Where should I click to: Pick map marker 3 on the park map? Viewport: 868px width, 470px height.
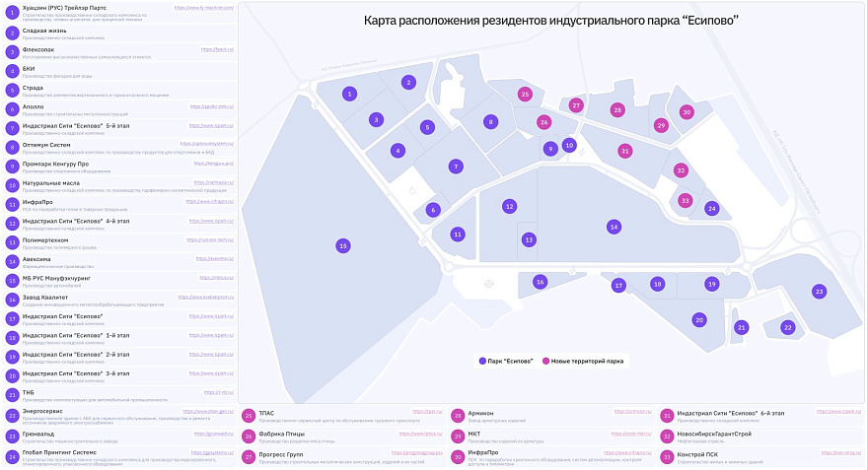(x=376, y=119)
